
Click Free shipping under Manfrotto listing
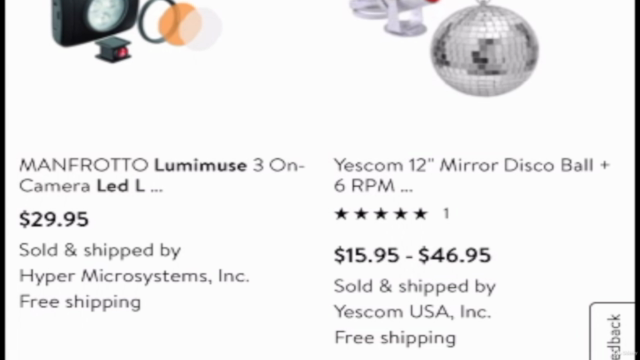80,302
